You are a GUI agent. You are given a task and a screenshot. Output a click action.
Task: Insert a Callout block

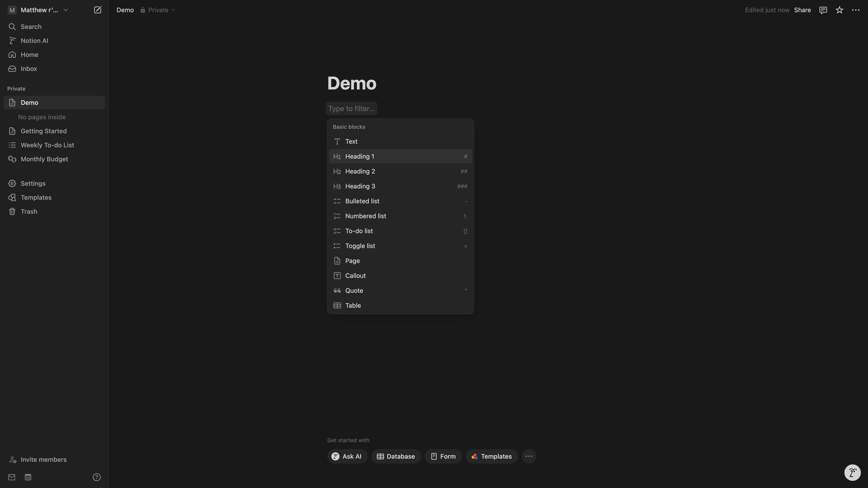click(x=400, y=275)
